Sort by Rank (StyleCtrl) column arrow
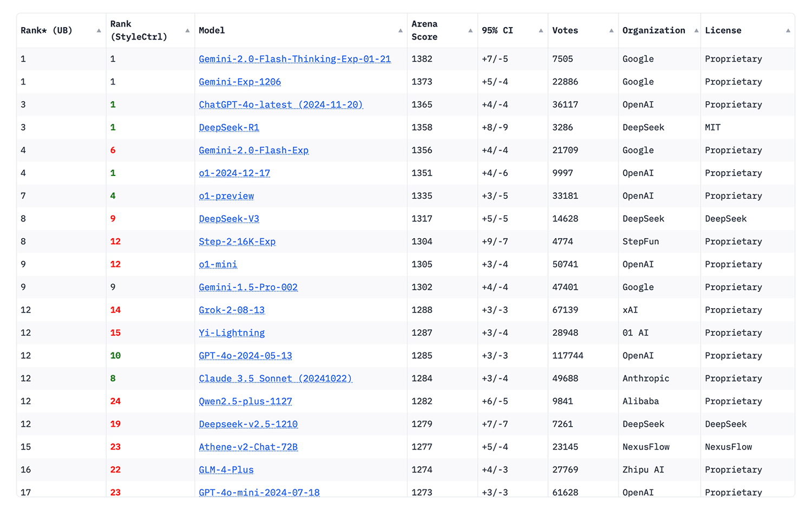 pyautogui.click(x=187, y=31)
